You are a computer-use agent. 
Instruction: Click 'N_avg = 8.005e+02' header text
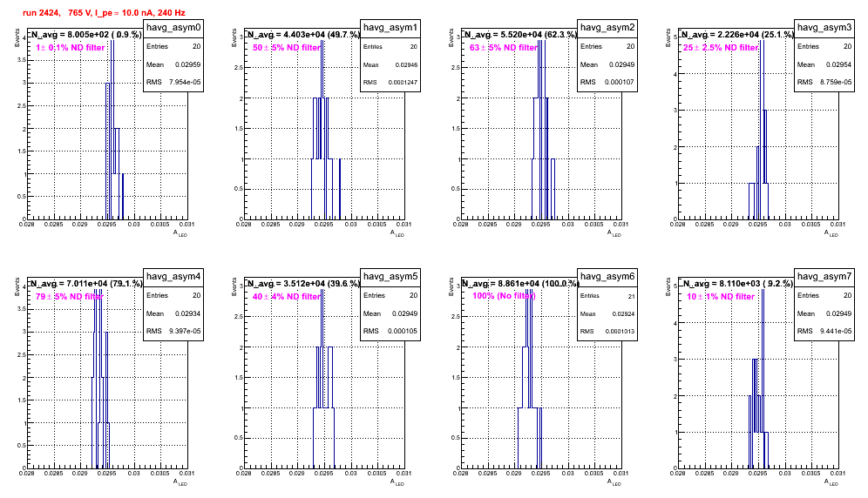tap(71, 34)
